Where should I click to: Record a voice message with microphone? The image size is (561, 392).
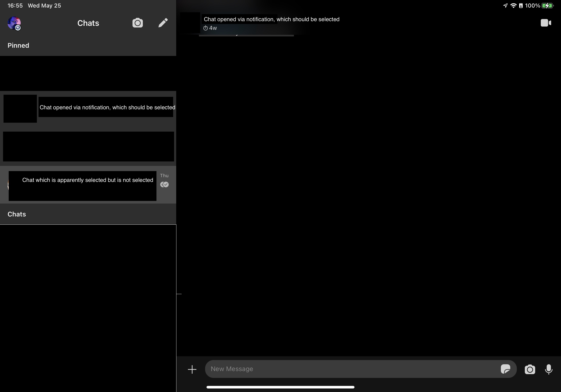(x=549, y=369)
